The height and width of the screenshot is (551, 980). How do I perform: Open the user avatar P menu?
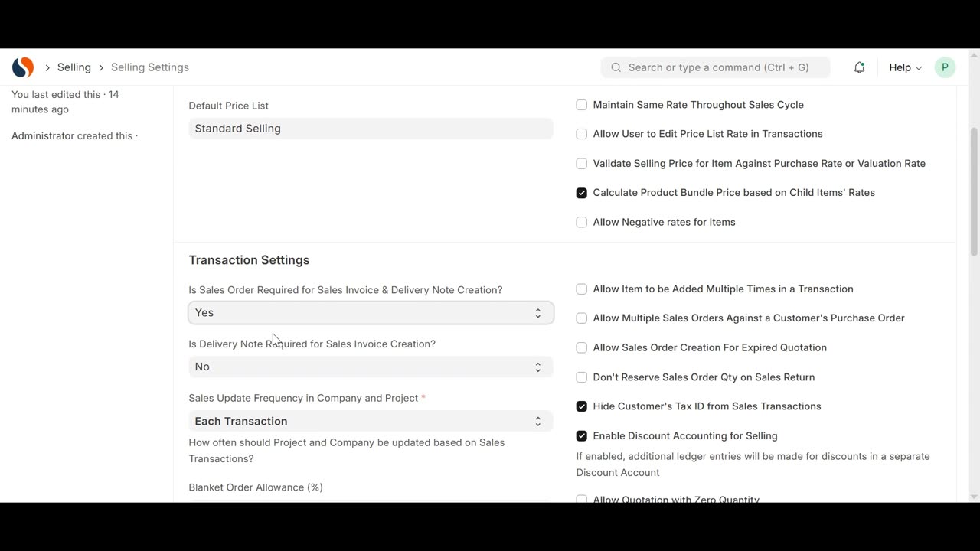(945, 67)
